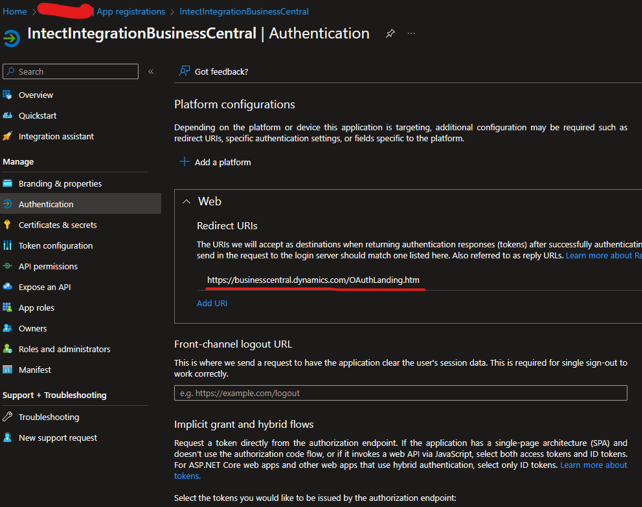
Task: Select Authentication menu item
Action: [81, 204]
